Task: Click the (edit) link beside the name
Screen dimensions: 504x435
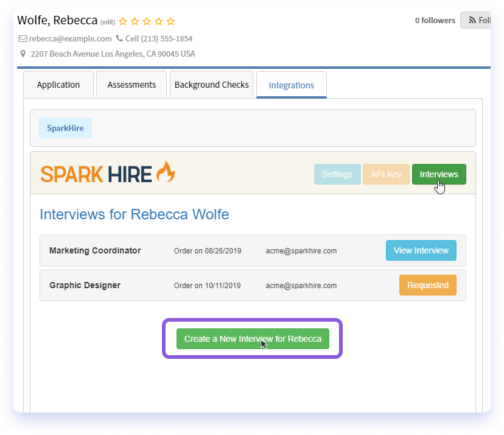Action: pos(108,22)
